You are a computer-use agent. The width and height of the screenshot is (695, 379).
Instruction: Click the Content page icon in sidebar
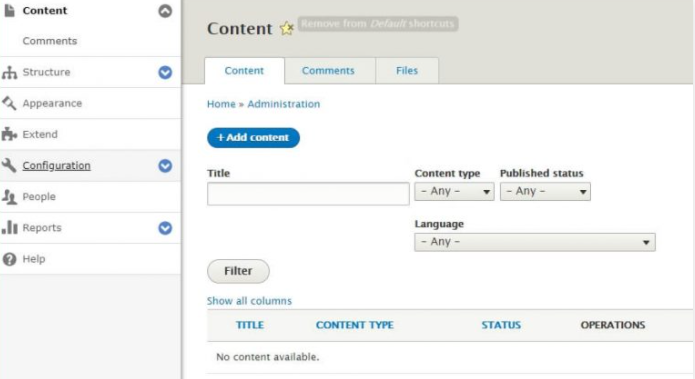(x=9, y=10)
